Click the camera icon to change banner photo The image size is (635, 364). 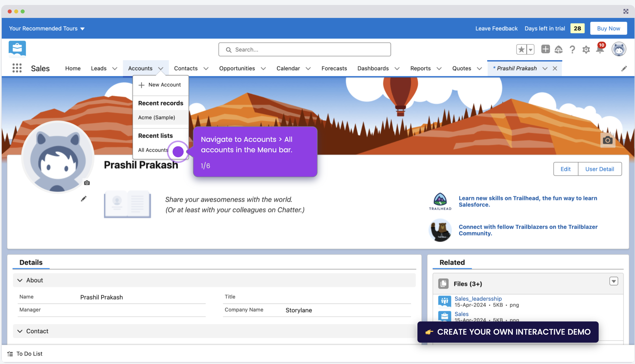pos(608,140)
